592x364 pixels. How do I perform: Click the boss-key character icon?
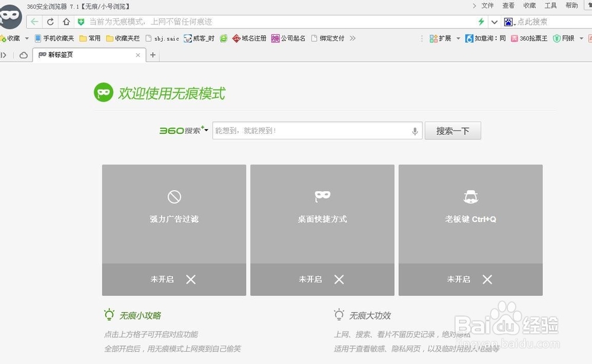[x=471, y=197]
